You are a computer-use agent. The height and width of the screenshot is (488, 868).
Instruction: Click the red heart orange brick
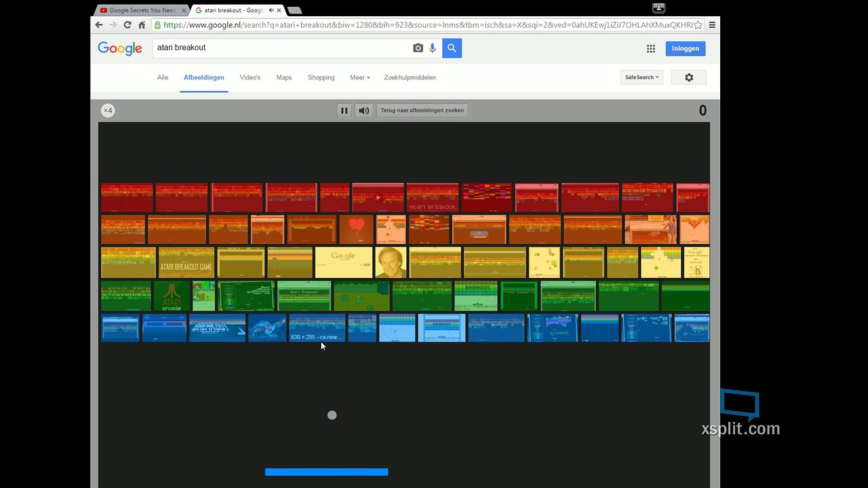point(356,229)
